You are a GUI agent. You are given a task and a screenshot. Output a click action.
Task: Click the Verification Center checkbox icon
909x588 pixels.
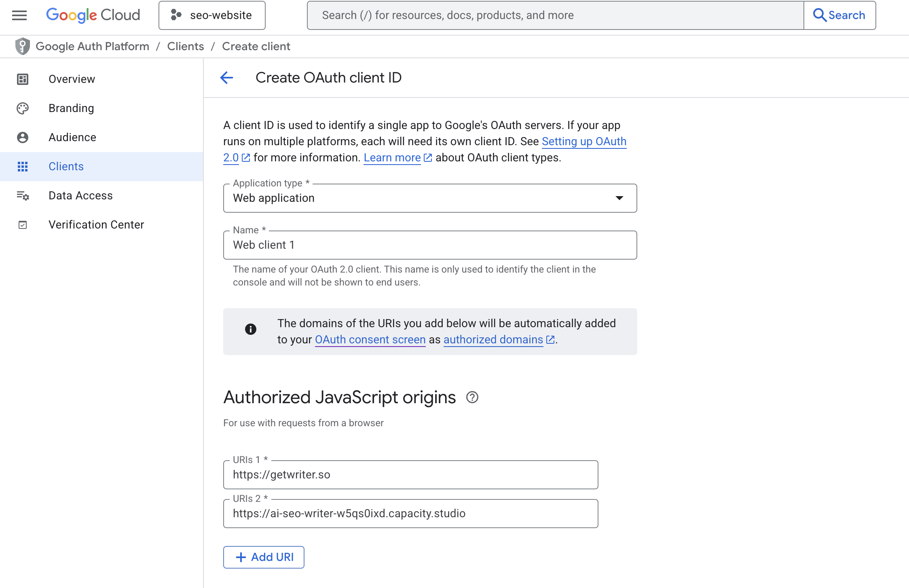click(23, 225)
